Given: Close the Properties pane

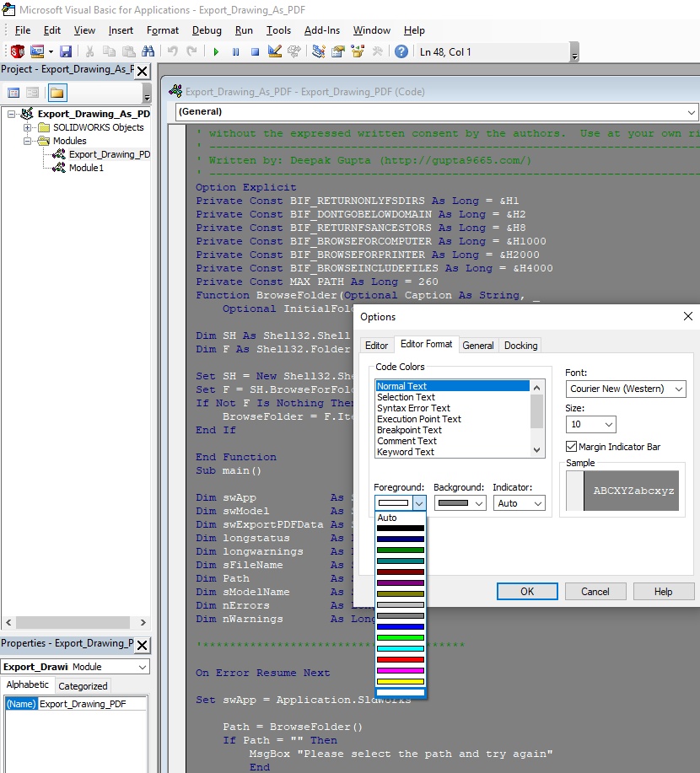Looking at the screenshot, I should point(142,646).
